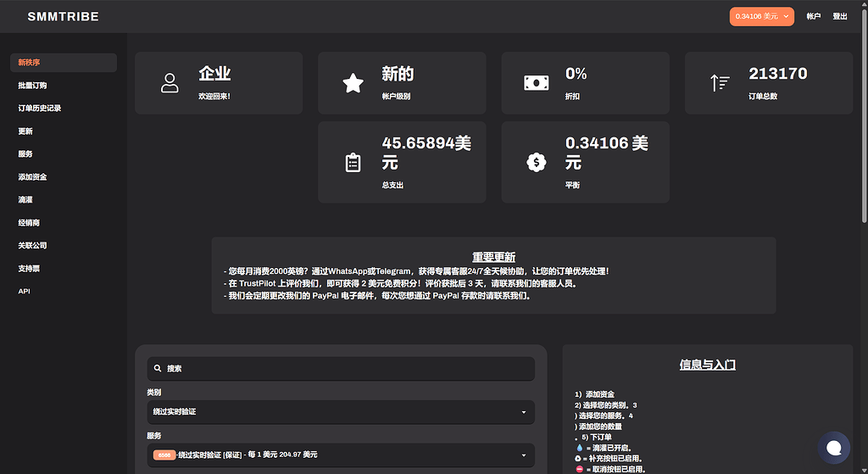Click the user profile icon in 企业 card
This screenshot has height=474, width=868.
click(170, 83)
